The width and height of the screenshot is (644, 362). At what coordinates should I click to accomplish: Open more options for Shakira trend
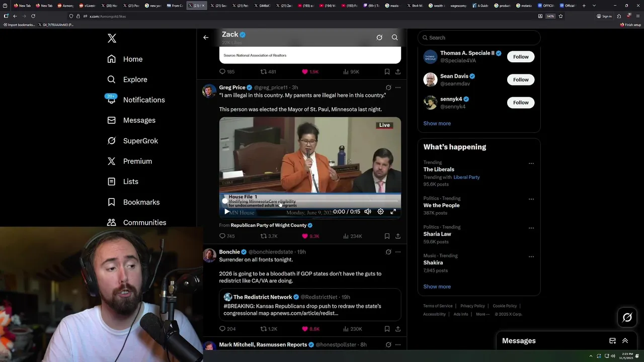(x=531, y=256)
